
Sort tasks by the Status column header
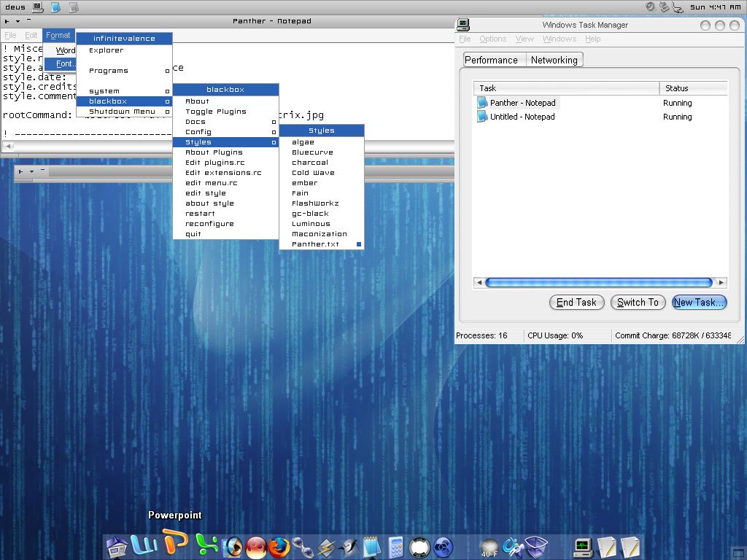pyautogui.click(x=694, y=88)
